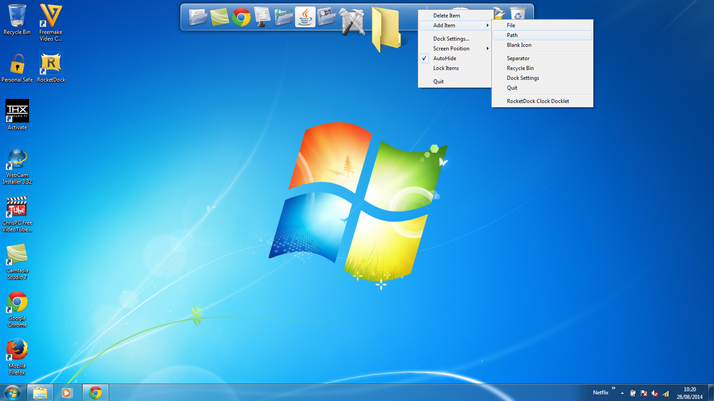
Task: Open the large yellow folder in dock
Action: coord(386,29)
